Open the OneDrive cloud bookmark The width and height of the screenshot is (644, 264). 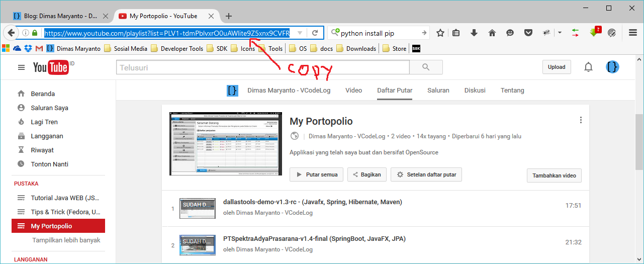[x=17, y=48]
